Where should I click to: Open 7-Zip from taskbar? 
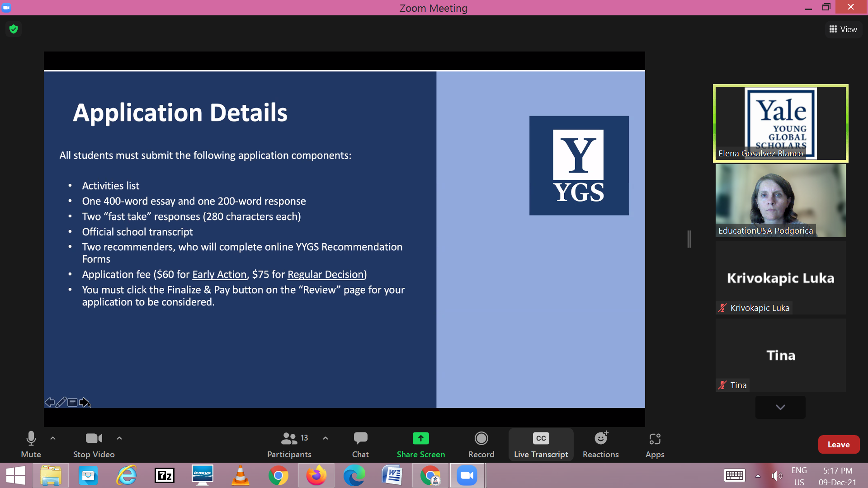[x=165, y=476]
